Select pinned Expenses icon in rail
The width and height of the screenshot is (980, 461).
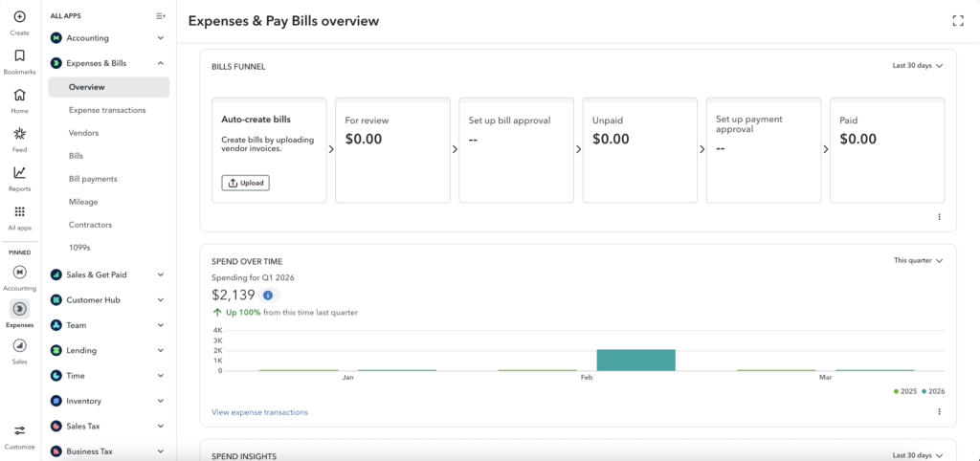pos(19,309)
